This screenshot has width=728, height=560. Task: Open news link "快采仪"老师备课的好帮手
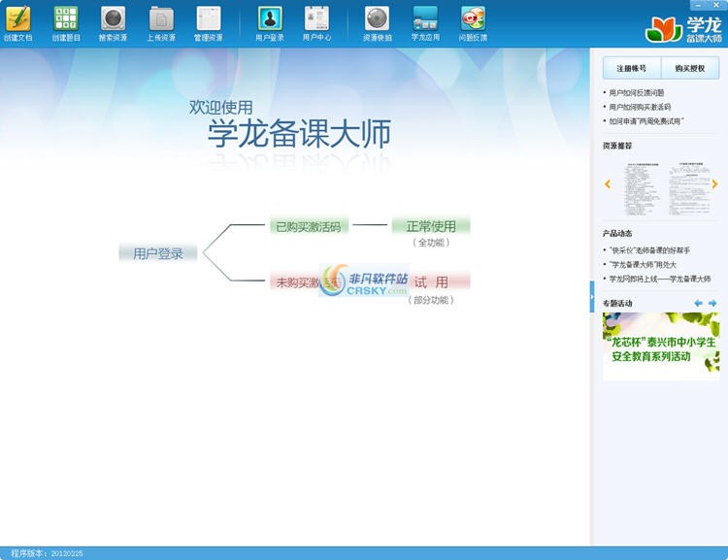pyautogui.click(x=649, y=250)
